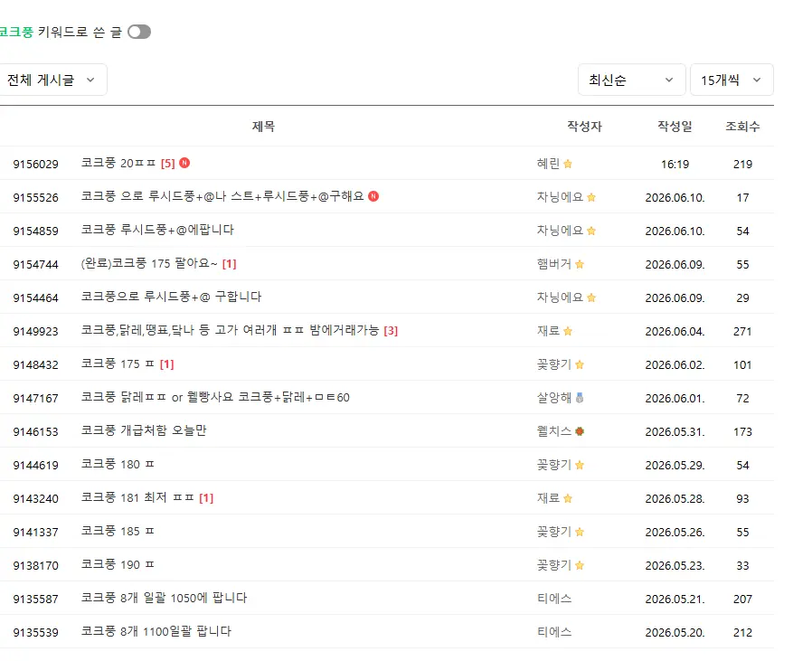Open post 코크풍 8개 1100일괄 팝니다
Image resolution: width=812 pixels, height=661 pixels.
pyautogui.click(x=156, y=631)
